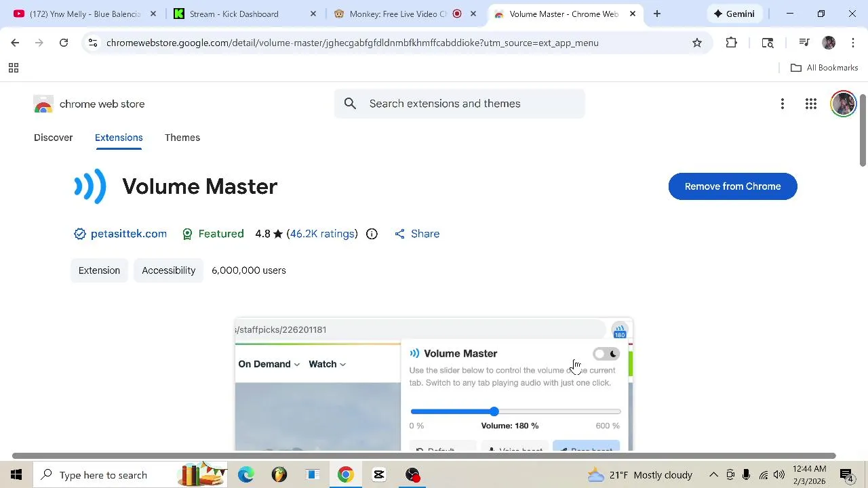Image resolution: width=868 pixels, height=488 pixels.
Task: Close the Monkey video chat tab
Action: (x=473, y=14)
